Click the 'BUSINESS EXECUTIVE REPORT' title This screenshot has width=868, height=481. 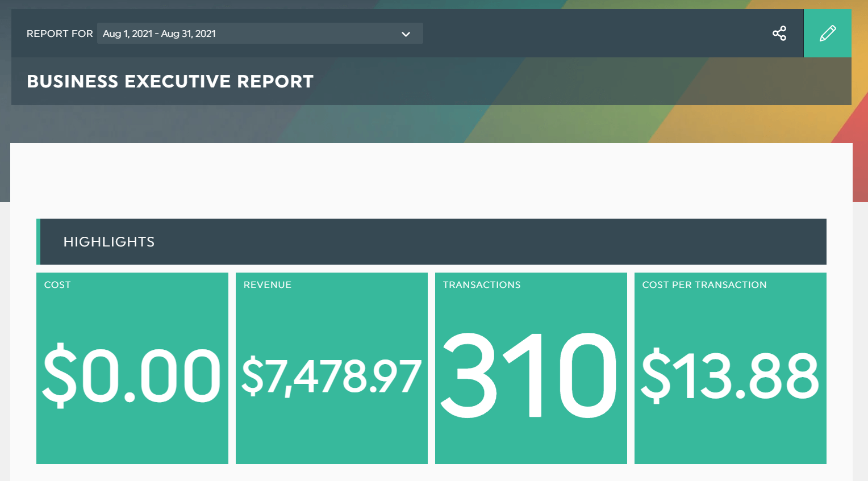coord(170,81)
